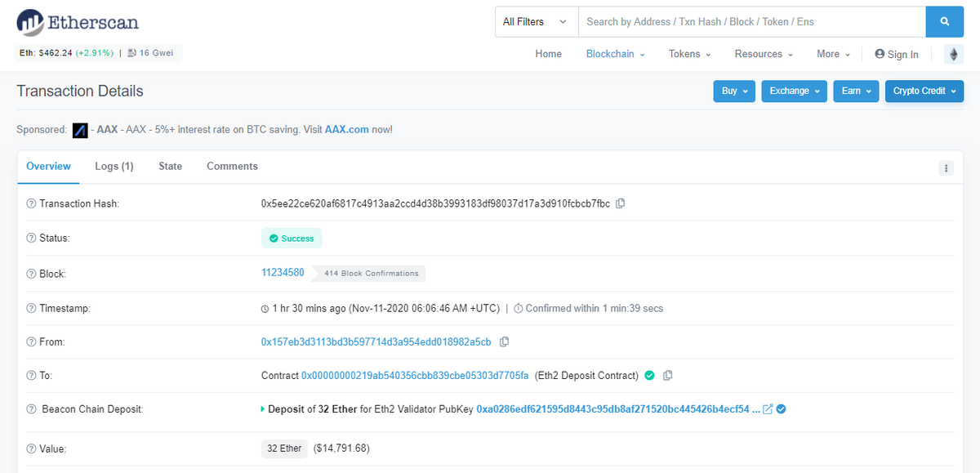Open Eth2 validator pubkey 0xa0286edf... link
The height and width of the screenshot is (473, 980).
[618, 408]
